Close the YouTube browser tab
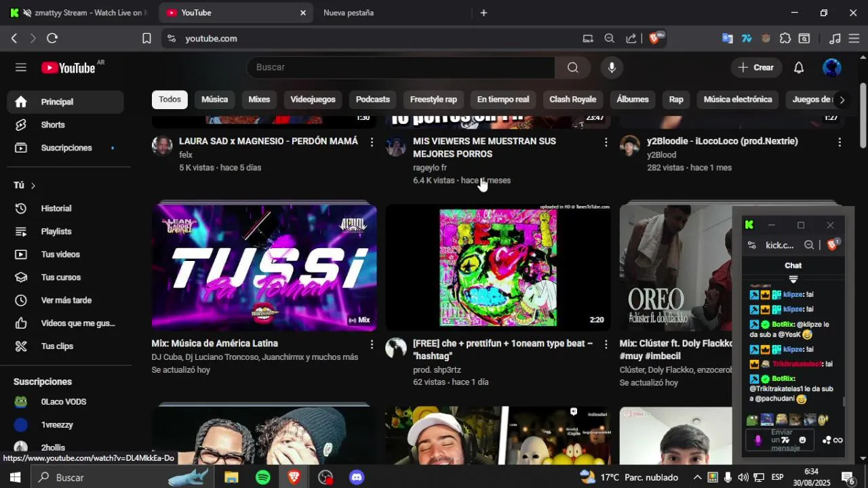 click(303, 13)
